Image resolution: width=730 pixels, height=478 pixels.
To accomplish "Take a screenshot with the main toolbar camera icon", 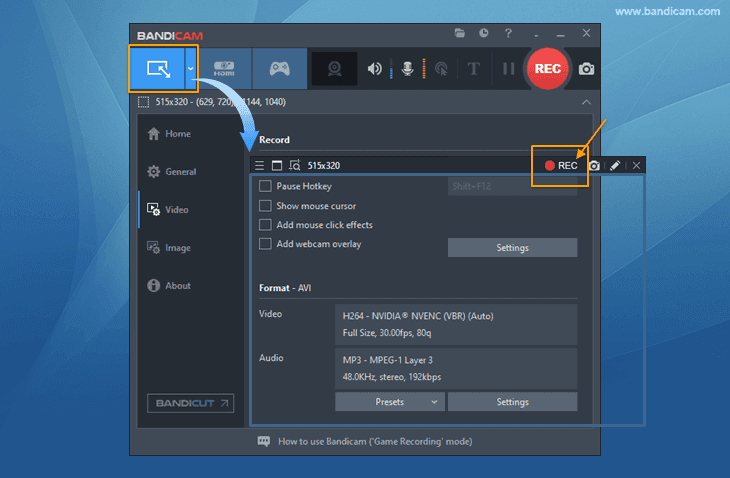I will coord(586,69).
